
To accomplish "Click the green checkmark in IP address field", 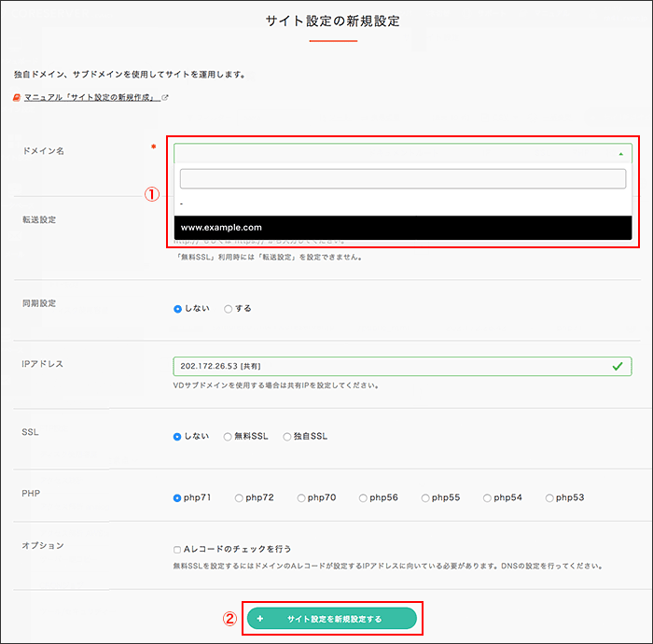I will tap(617, 367).
